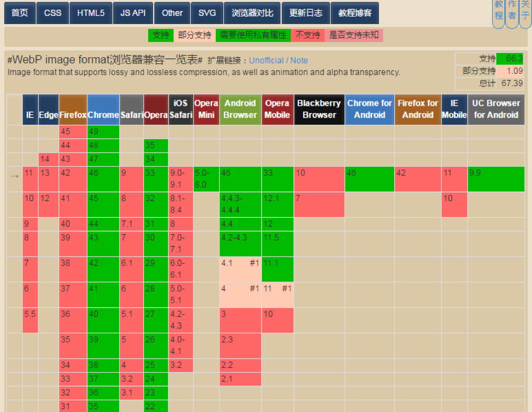
Task: Click the UC Browser 9.9 cell
Action: pyautogui.click(x=496, y=179)
